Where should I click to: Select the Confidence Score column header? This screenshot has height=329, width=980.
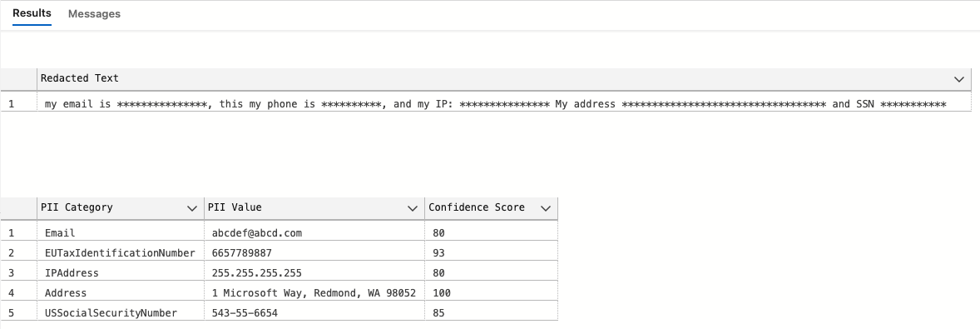pos(492,207)
